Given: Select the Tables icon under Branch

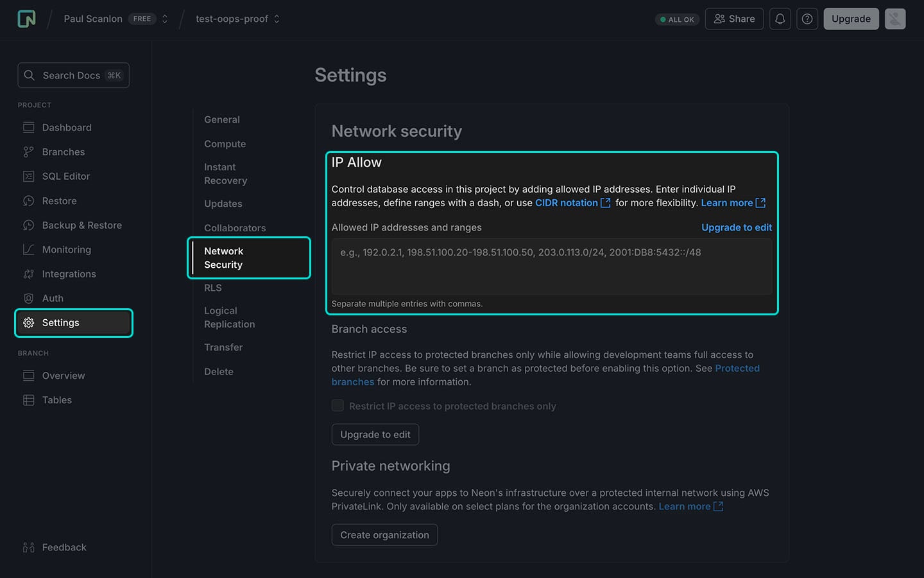Looking at the screenshot, I should point(28,399).
